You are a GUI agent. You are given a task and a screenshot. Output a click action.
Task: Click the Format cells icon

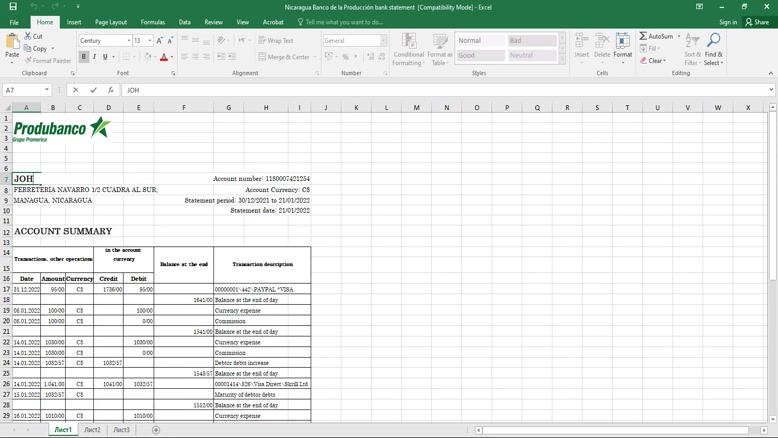(622, 46)
